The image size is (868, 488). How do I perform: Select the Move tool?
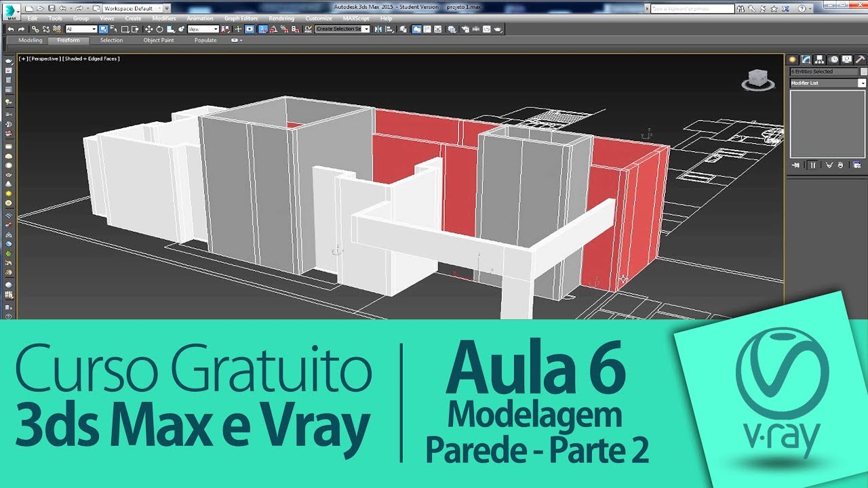149,29
